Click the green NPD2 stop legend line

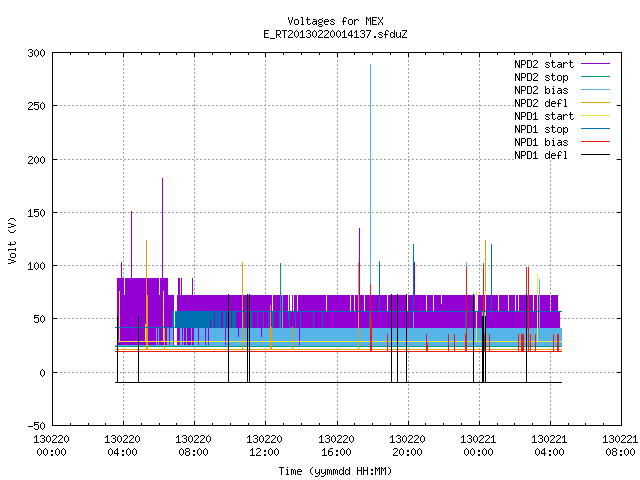[596, 77]
